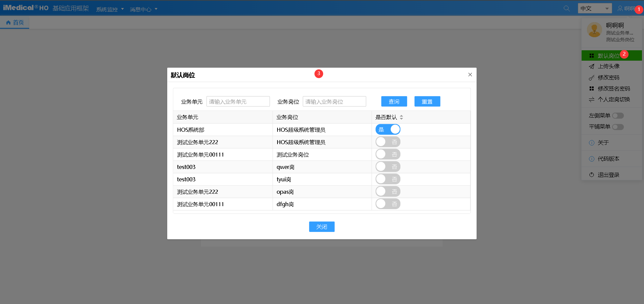The image size is (644, 304).
Task: Click the grid icon beside 修改签名密码
Action: [x=592, y=88]
